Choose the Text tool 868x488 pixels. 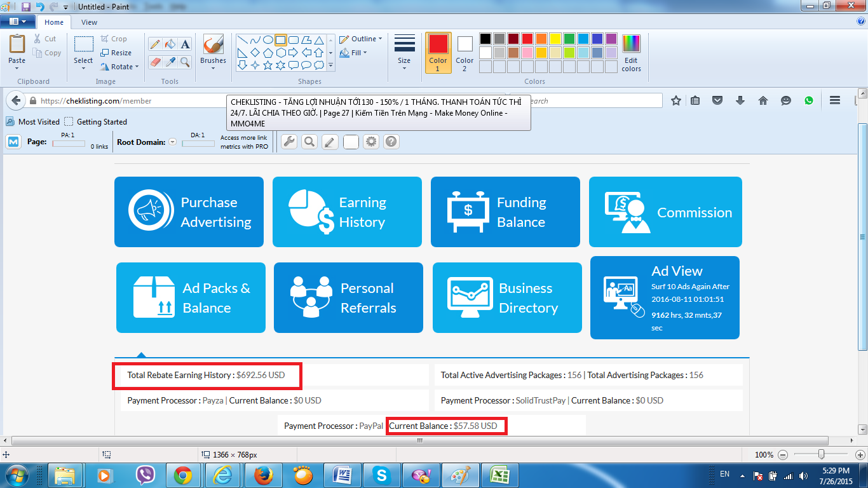pos(185,44)
